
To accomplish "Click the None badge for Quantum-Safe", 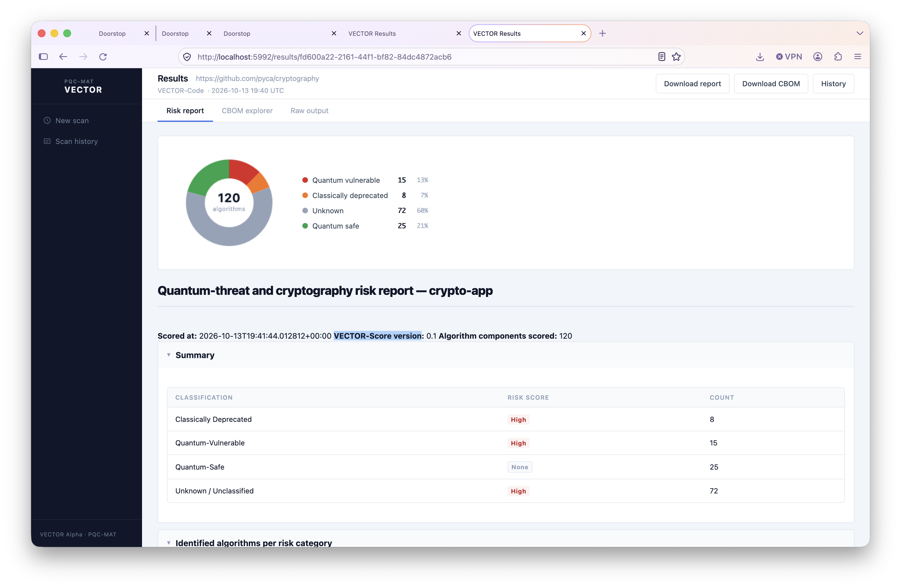I will click(520, 467).
